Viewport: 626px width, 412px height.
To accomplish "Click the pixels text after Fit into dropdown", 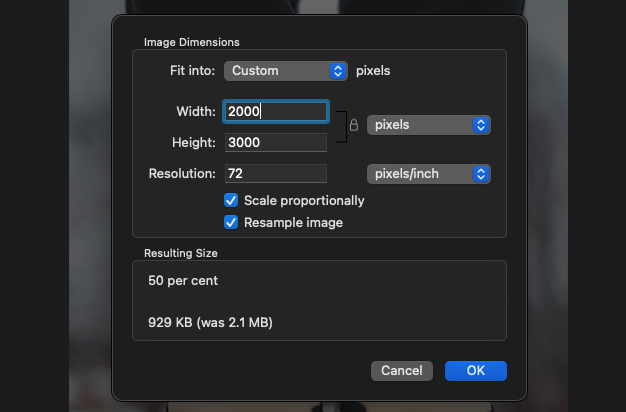I will coord(373,71).
